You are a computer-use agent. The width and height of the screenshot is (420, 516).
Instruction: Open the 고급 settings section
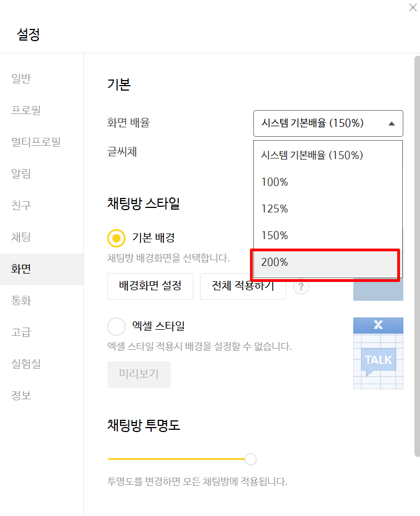[42, 332]
